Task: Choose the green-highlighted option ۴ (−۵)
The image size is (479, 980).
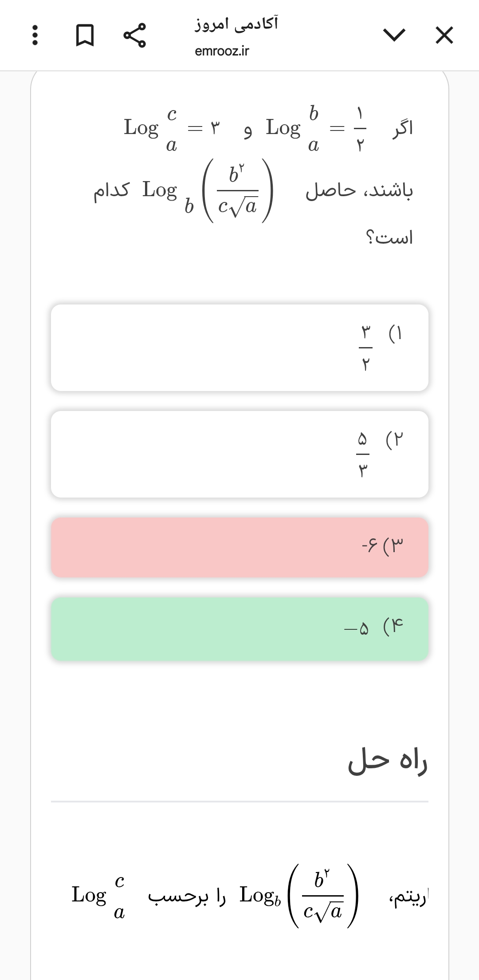Action: (x=239, y=628)
